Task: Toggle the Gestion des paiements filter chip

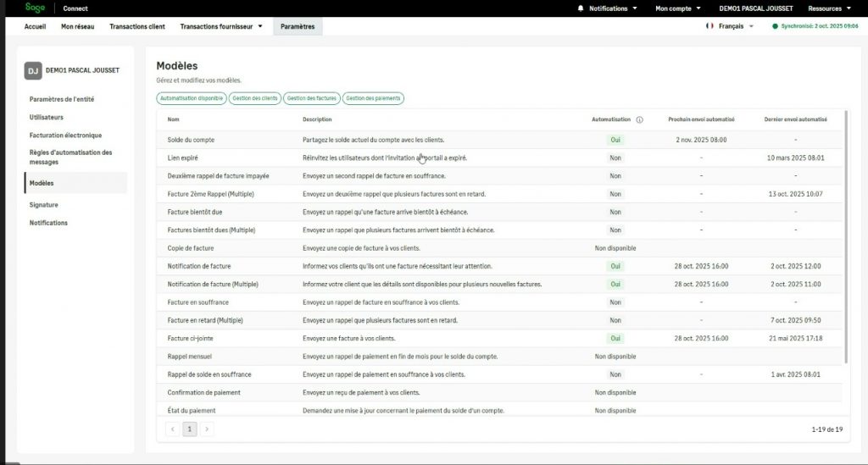Action: pos(373,98)
